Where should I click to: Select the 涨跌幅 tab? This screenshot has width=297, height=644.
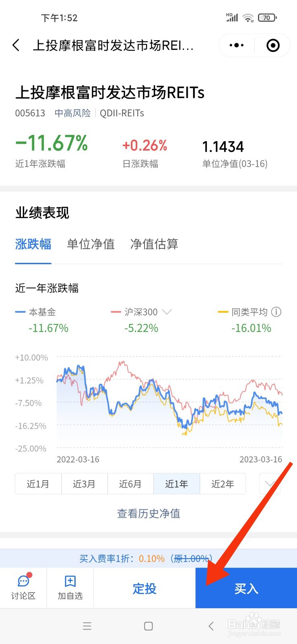(x=33, y=244)
